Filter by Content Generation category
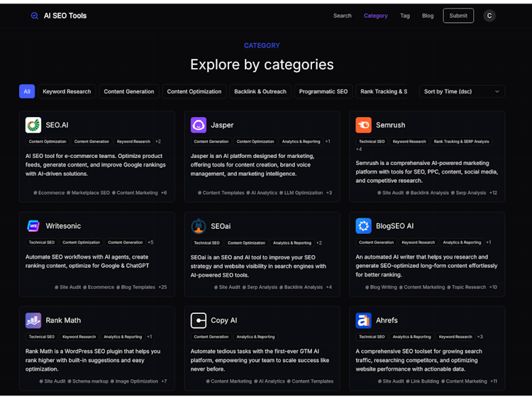Image resolution: width=532 pixels, height=399 pixels. pyautogui.click(x=129, y=91)
